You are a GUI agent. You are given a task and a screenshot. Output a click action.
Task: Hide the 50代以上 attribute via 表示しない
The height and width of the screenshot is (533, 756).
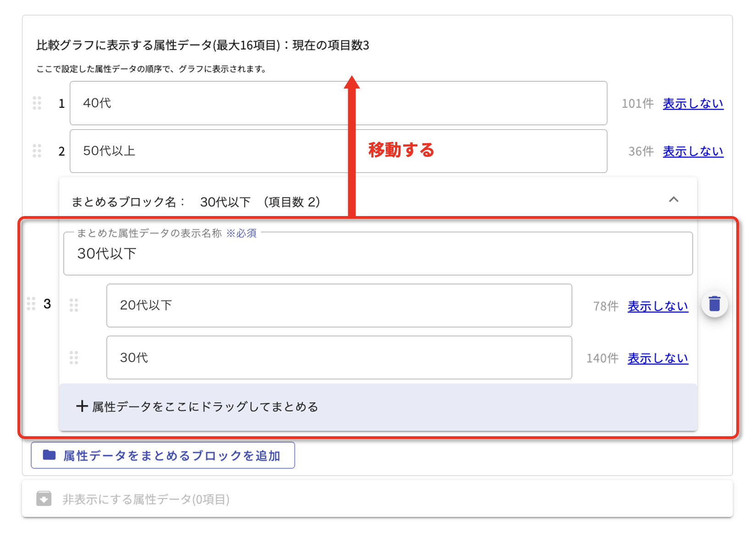693,151
